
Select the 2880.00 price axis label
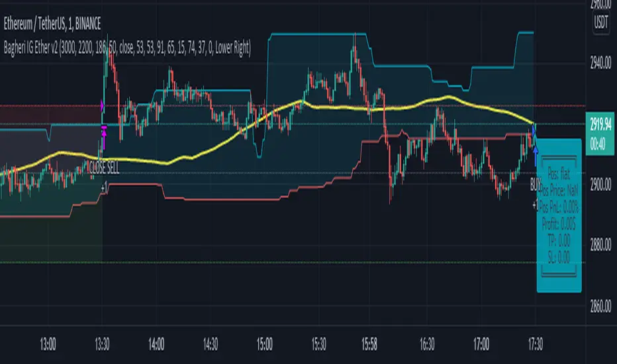pos(600,246)
